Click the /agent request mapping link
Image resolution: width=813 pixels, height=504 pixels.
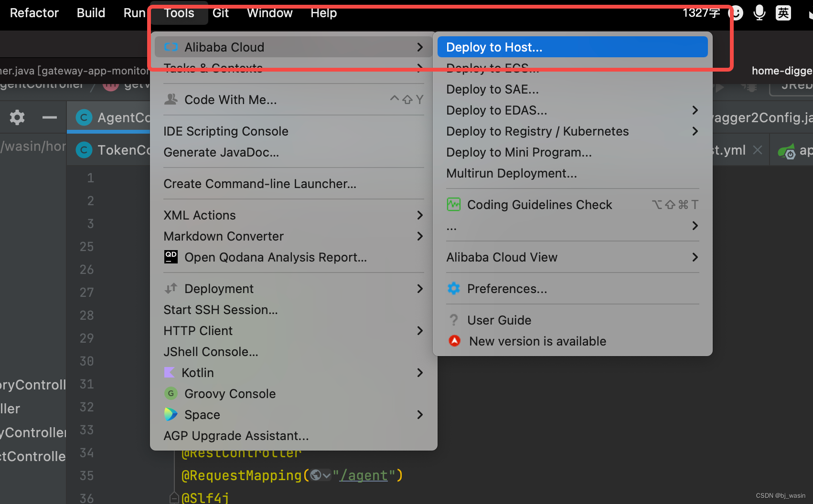pyautogui.click(x=363, y=475)
